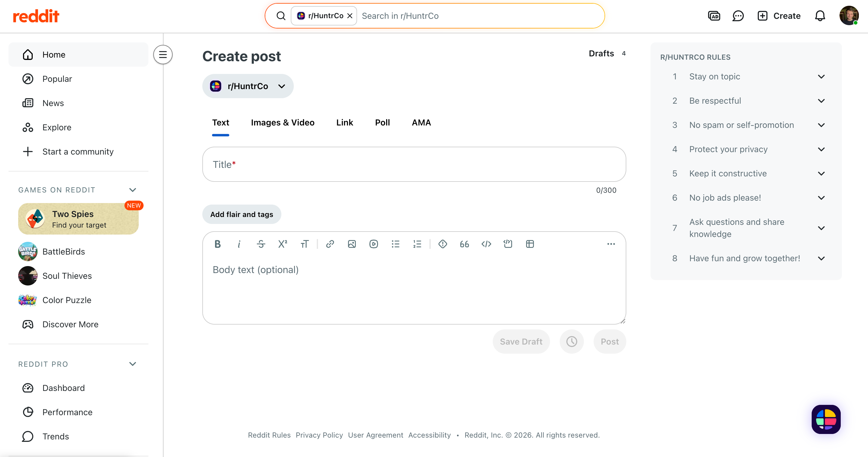Switch to the Poll tab

pyautogui.click(x=382, y=122)
